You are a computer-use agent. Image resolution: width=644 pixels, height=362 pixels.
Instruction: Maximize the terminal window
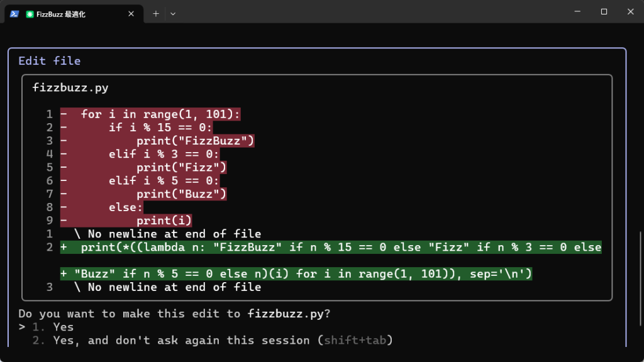pyautogui.click(x=604, y=11)
